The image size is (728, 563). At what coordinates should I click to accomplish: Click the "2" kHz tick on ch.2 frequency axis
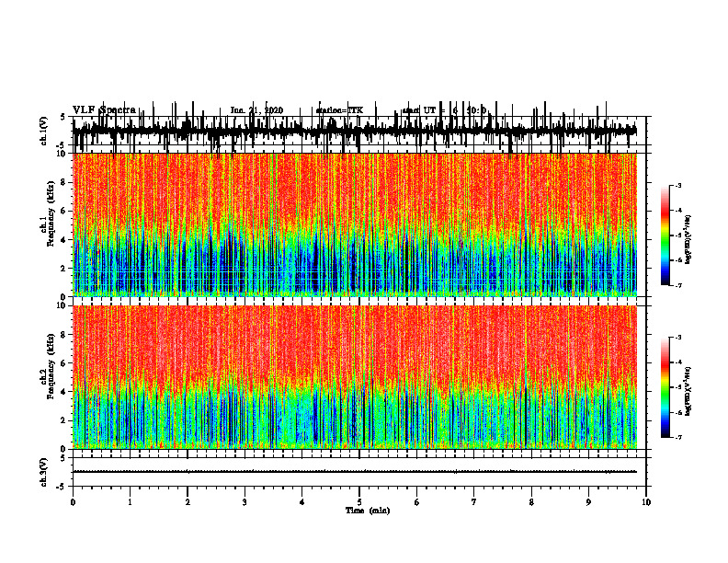63,420
